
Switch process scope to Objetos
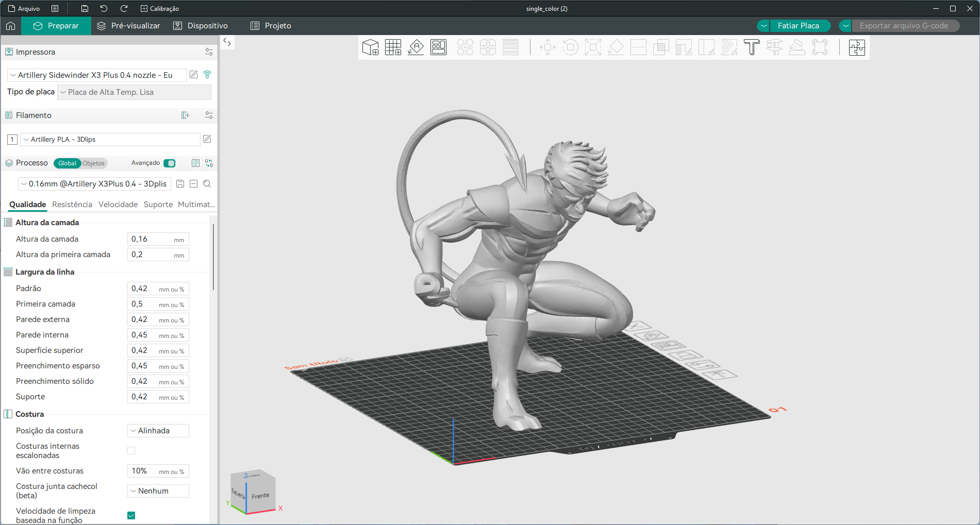click(93, 163)
